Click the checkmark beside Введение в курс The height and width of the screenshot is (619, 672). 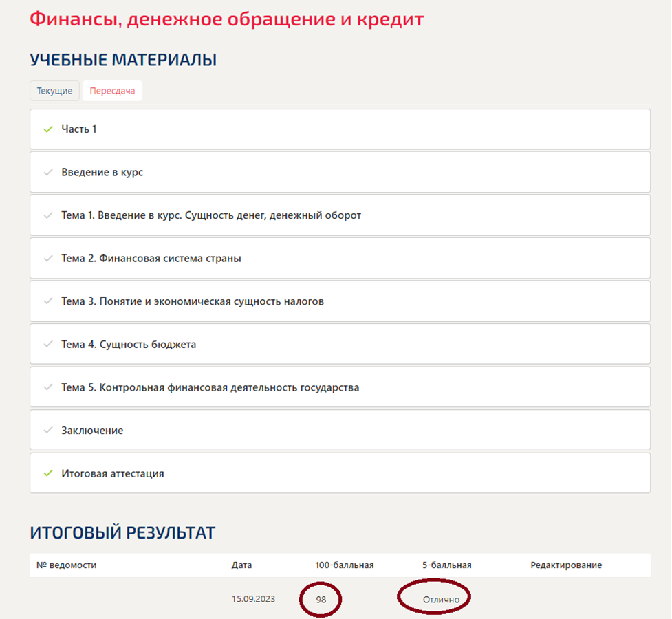(48, 173)
